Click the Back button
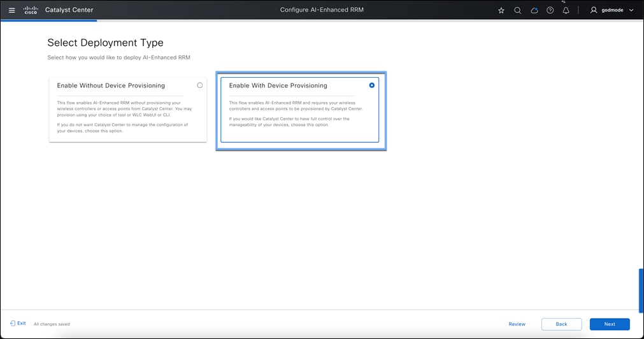The image size is (644, 339). [x=561, y=324]
